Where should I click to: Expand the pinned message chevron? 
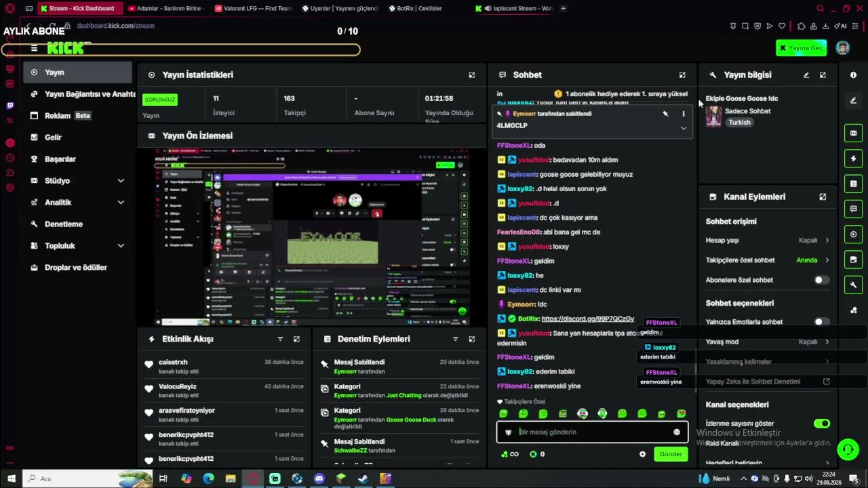[683, 127]
